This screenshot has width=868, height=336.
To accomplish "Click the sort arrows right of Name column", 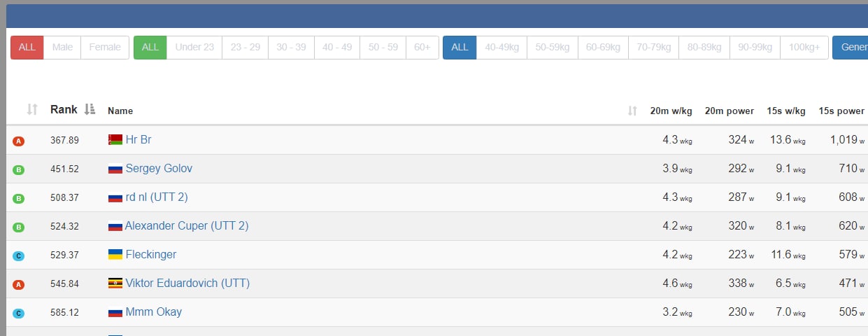I will pyautogui.click(x=632, y=111).
